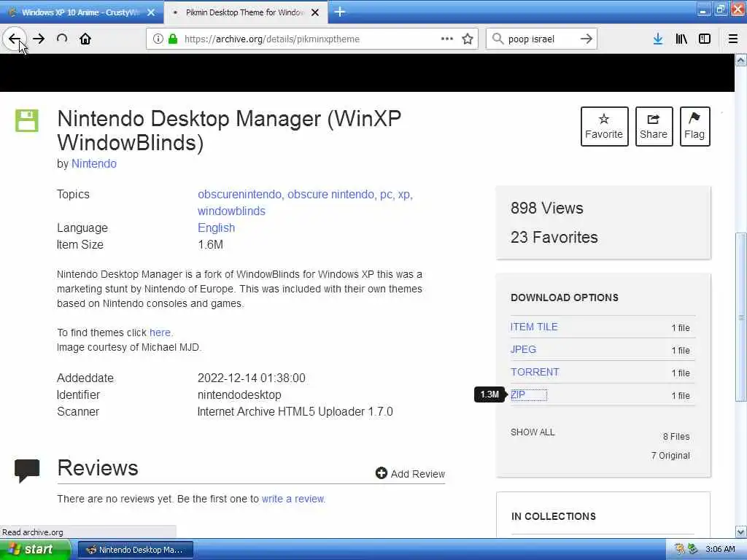Click the Reviews speech bubble icon

[27, 470]
